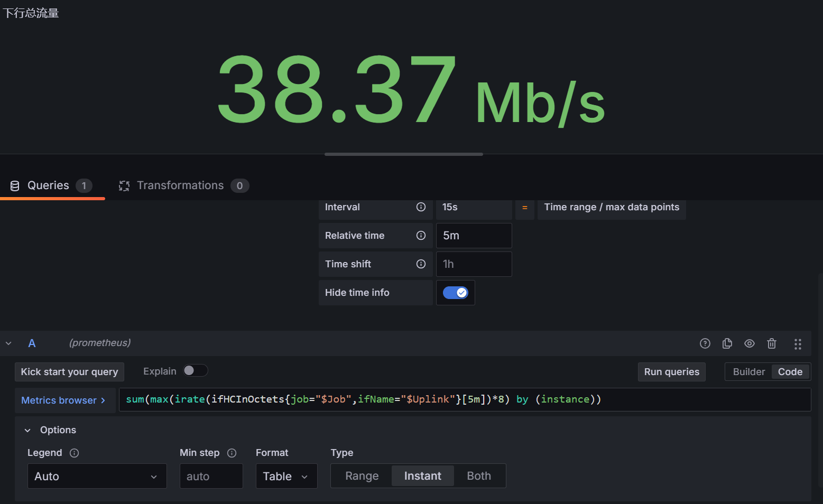
Task: Click the Time shift info icon
Action: (x=421, y=264)
